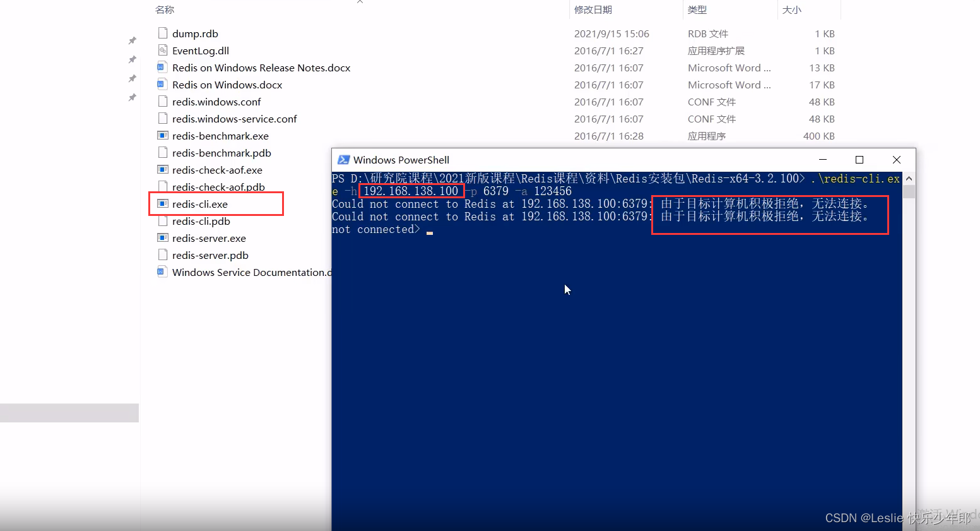Viewport: 980px width, 531px height.
Task: Select the file name Redis on Windows.docx
Action: click(227, 85)
